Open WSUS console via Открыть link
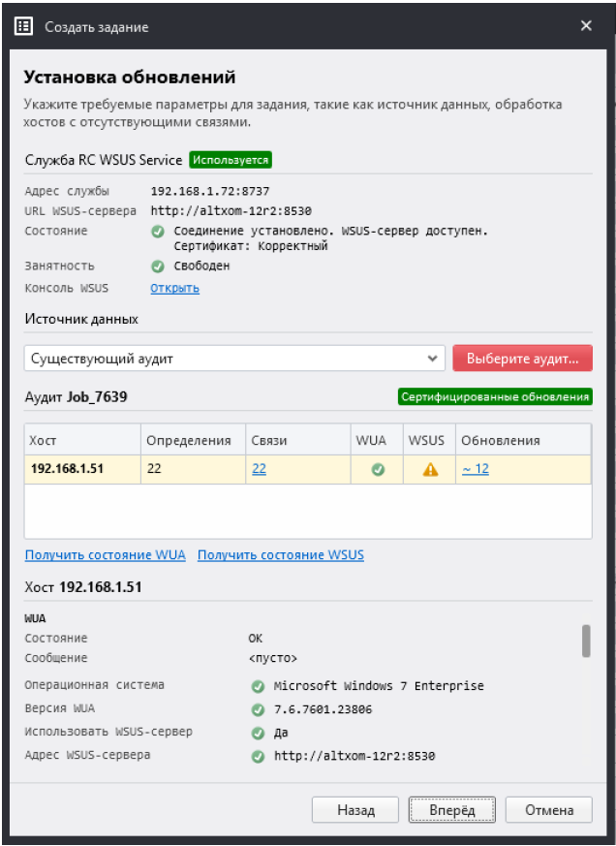This screenshot has height=846, width=616. click(x=174, y=288)
